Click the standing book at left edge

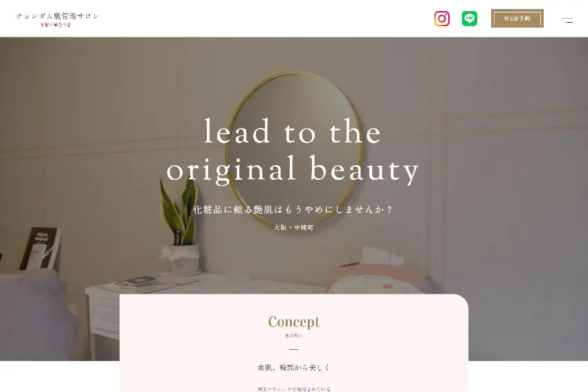pyautogui.click(x=41, y=248)
